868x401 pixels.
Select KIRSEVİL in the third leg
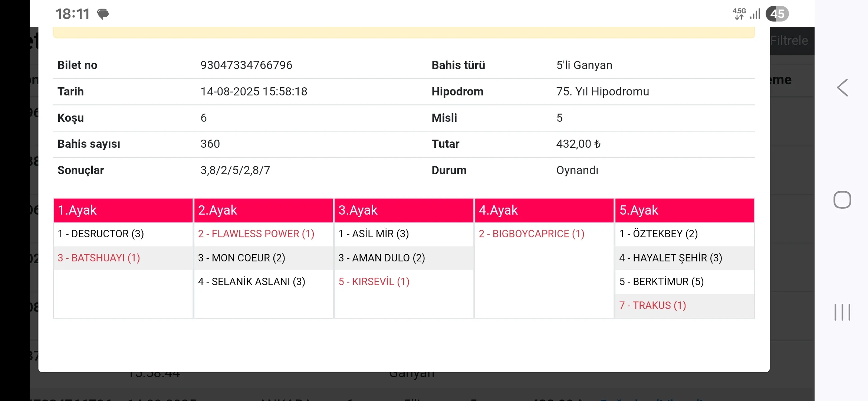click(374, 281)
